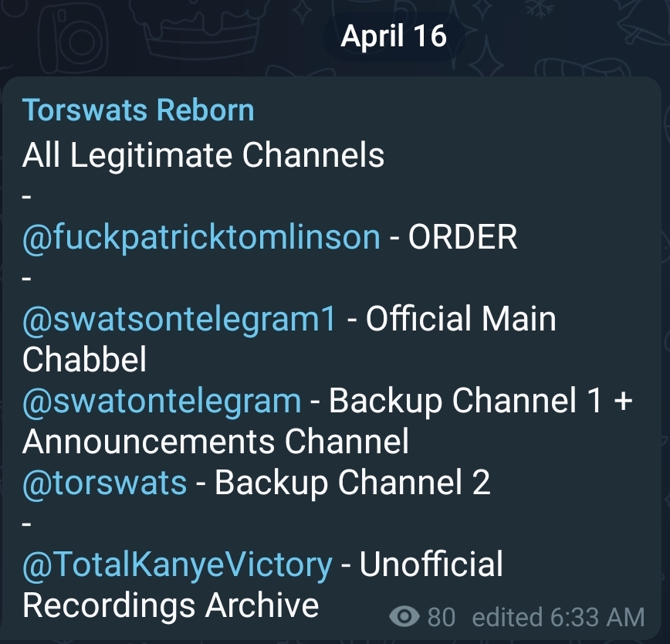
Task: Click the Backup Channel 1 + text
Action: 480,401
